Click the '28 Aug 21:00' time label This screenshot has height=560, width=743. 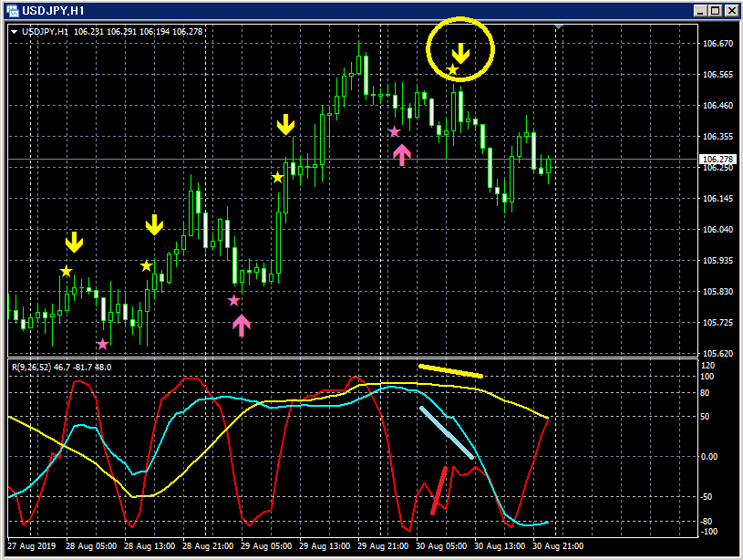click(x=208, y=546)
